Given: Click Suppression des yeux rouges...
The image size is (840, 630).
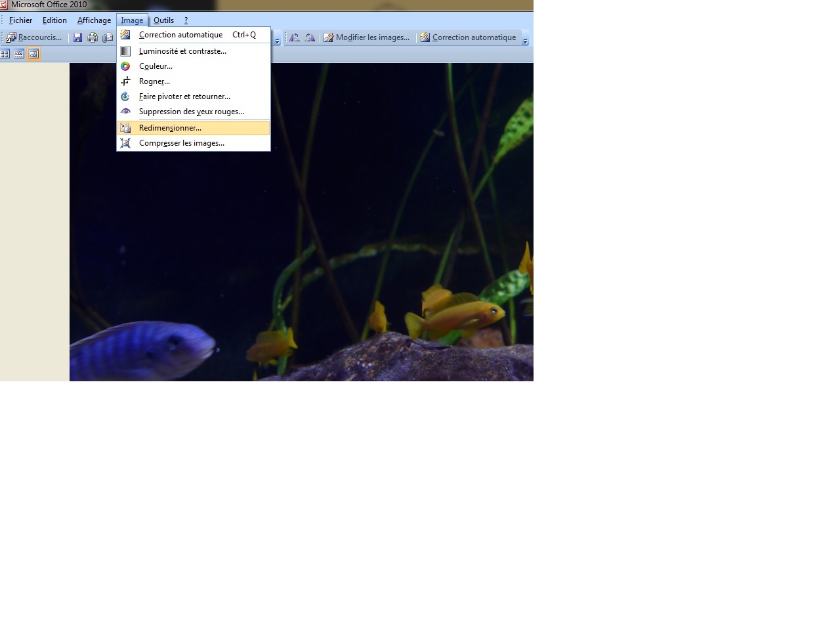Looking at the screenshot, I should [x=191, y=112].
